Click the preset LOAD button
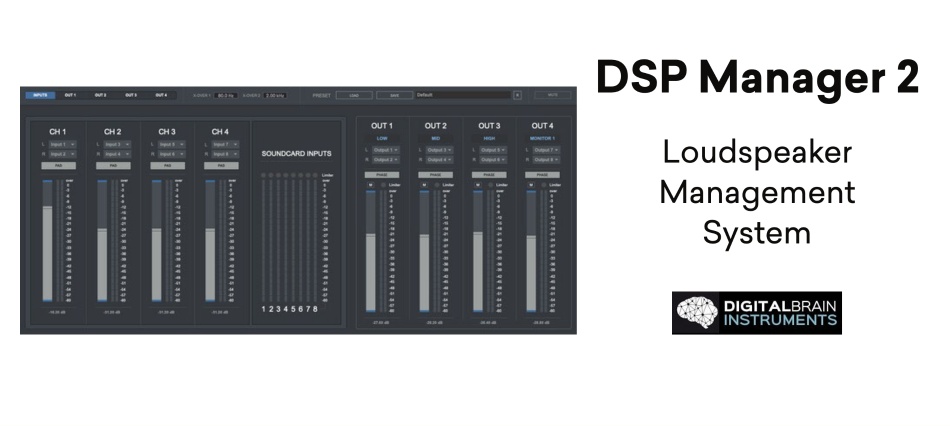 [354, 95]
